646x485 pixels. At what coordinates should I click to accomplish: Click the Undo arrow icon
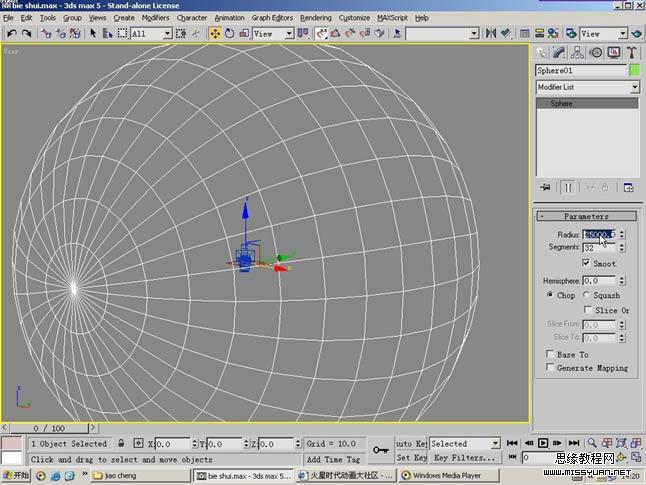(12, 33)
